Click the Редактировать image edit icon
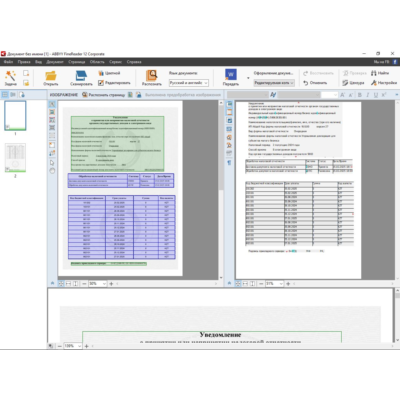400x400 pixels. coord(101,83)
